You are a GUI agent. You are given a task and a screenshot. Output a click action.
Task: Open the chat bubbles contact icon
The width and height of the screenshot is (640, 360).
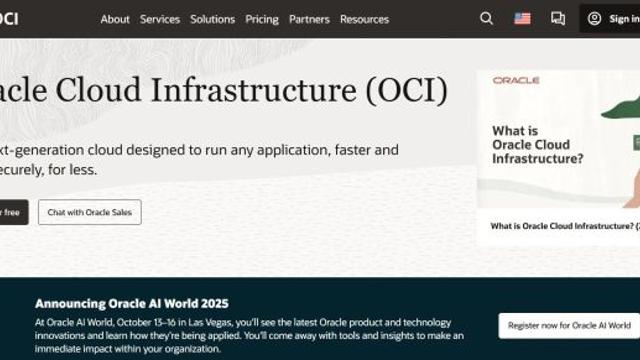(558, 18)
